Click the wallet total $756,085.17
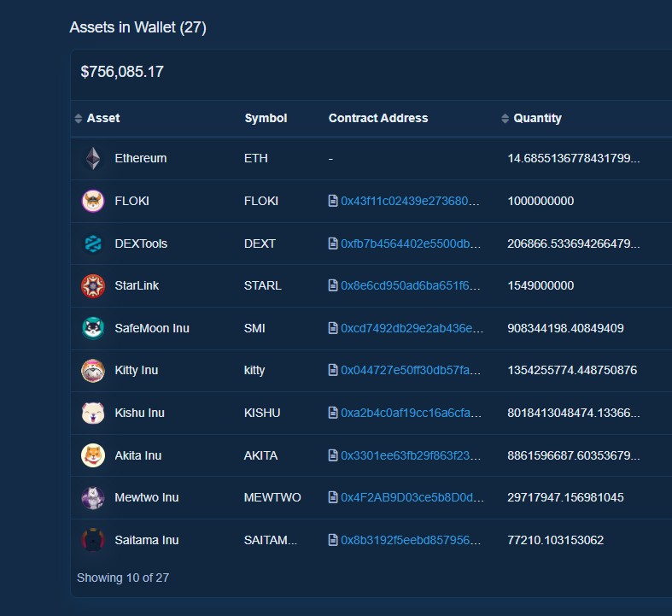672x616 pixels. point(122,72)
